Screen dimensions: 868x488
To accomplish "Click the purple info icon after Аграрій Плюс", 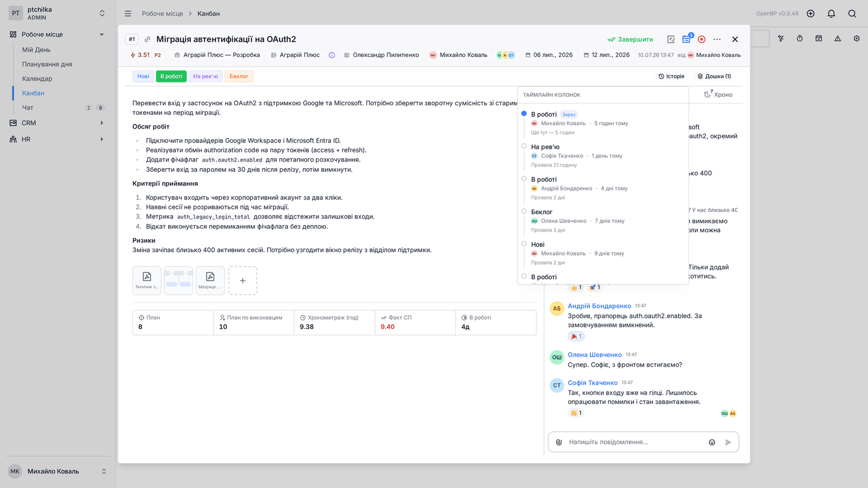I will 331,55.
